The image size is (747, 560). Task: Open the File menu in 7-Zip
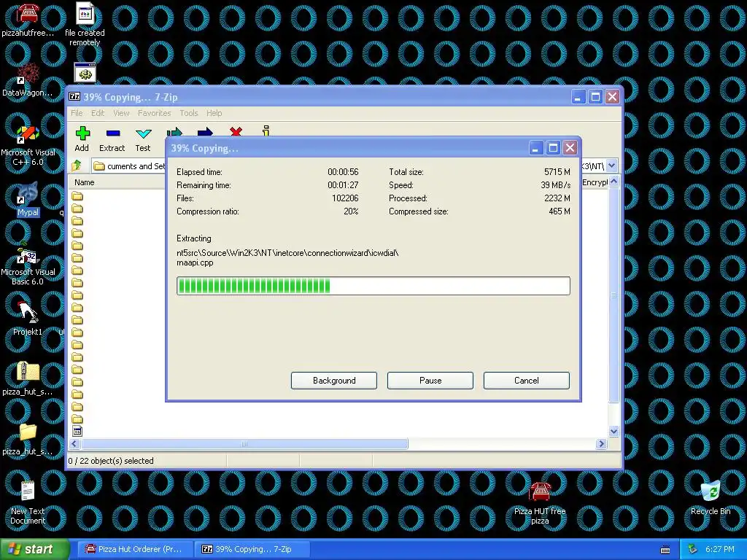pyautogui.click(x=77, y=113)
